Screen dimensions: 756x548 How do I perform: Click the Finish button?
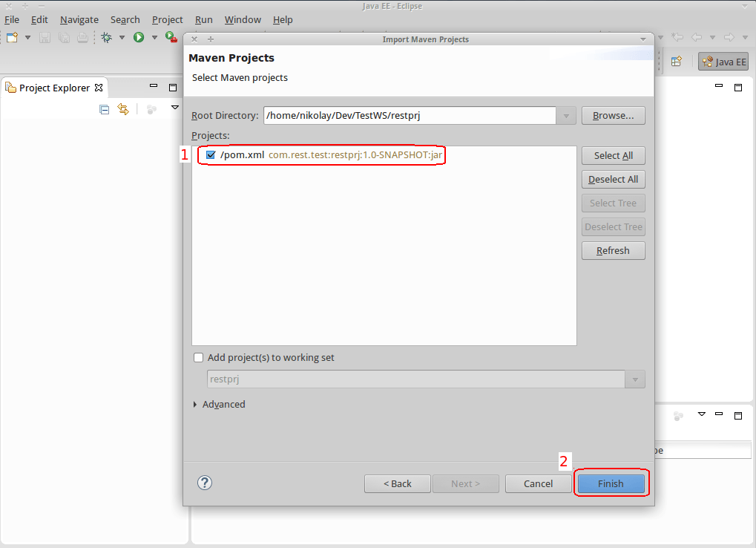tap(611, 483)
